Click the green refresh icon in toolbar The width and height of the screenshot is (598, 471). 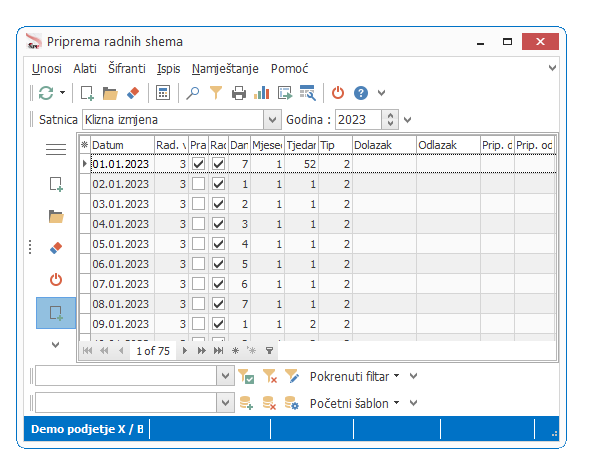tap(46, 93)
